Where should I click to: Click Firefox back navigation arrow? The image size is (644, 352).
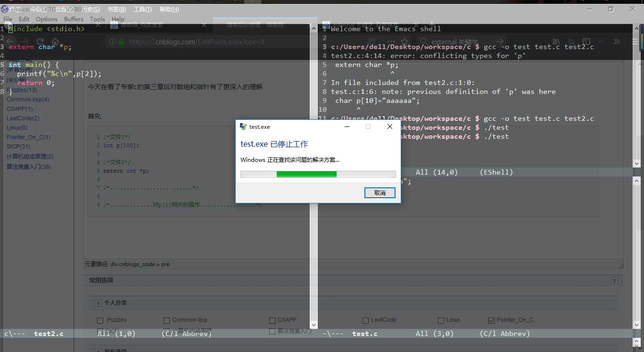pyautogui.click(x=11, y=42)
